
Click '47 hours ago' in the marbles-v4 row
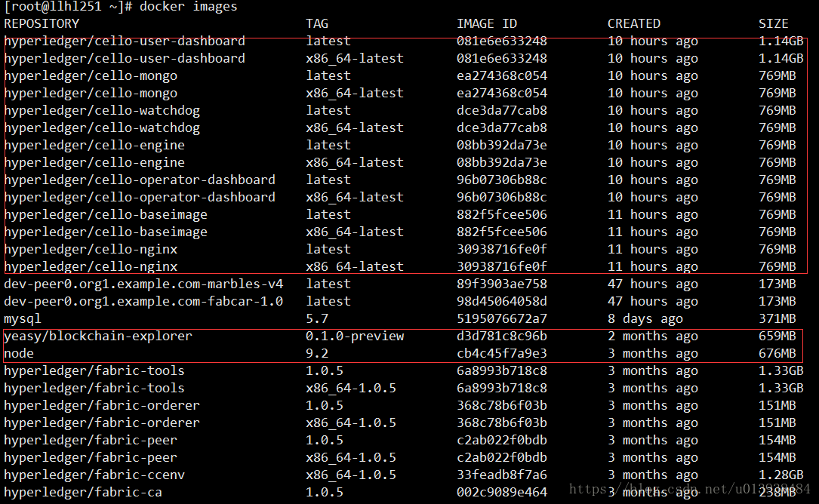tap(652, 284)
